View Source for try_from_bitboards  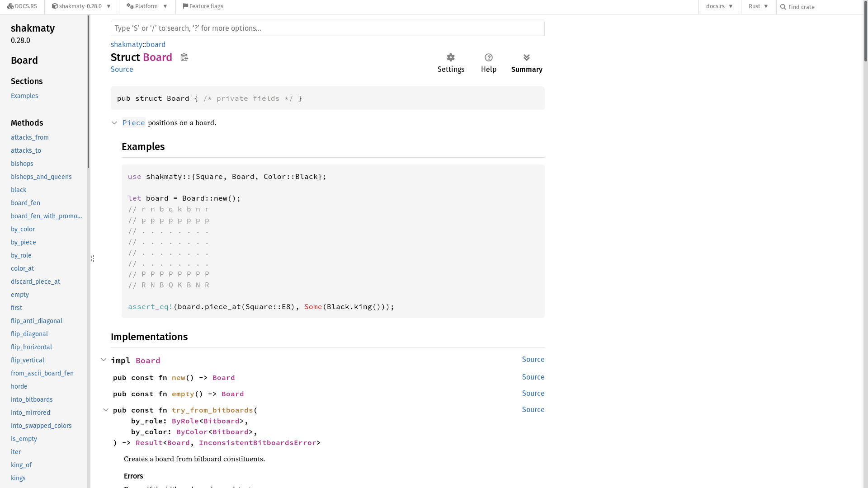(533, 409)
